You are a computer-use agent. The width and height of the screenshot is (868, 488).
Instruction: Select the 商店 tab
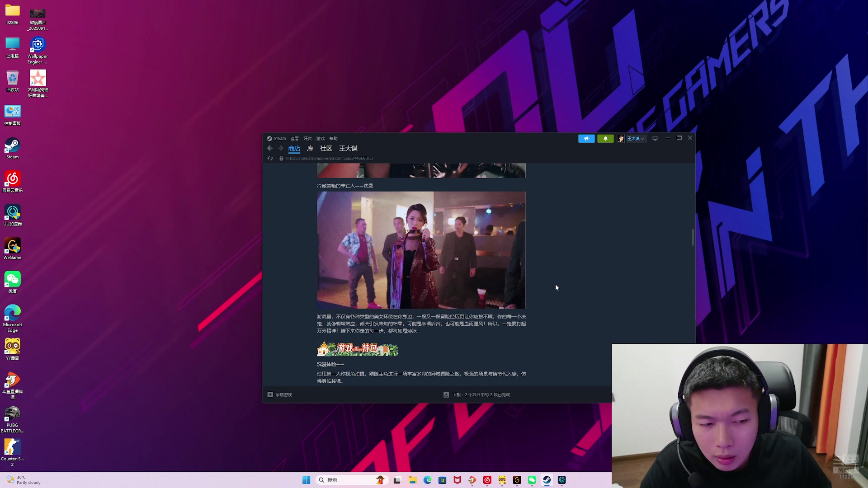click(294, 149)
